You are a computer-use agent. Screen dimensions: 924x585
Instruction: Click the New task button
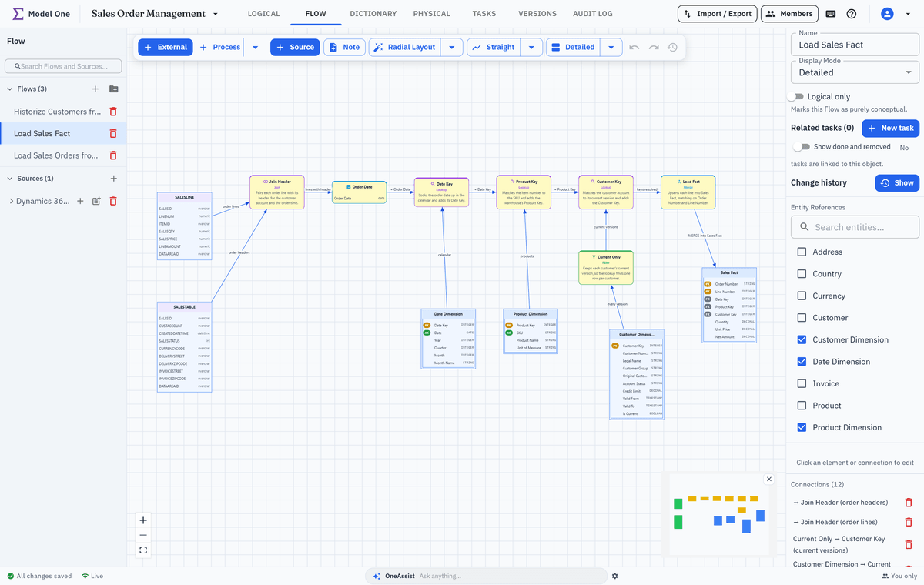(890, 128)
